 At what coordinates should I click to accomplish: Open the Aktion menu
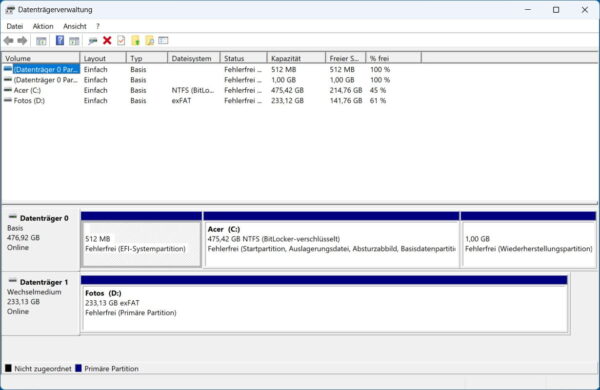click(x=43, y=26)
